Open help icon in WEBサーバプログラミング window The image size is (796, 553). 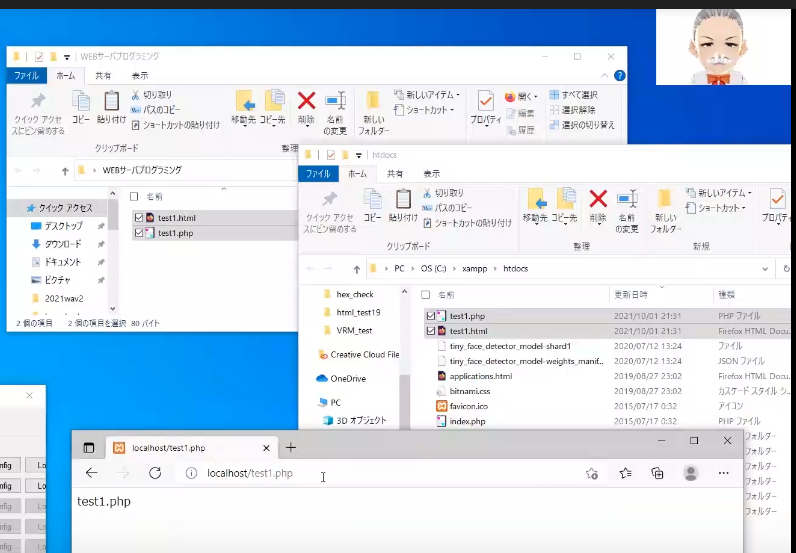click(619, 76)
